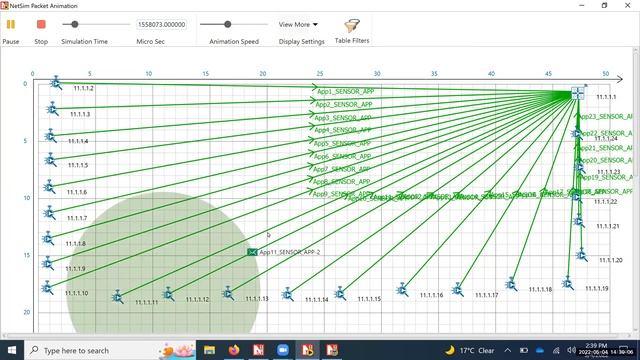Expand the View More dropdown
Viewport: 640px width, 360px height.
pos(298,24)
